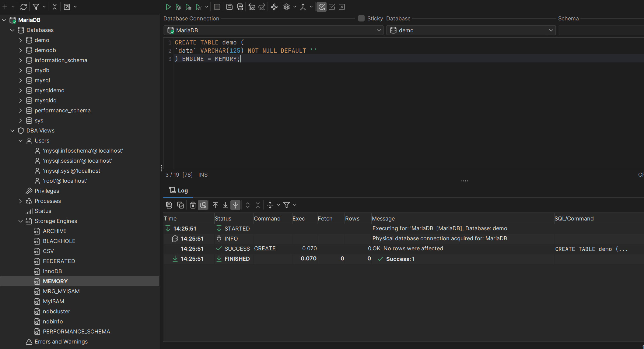The height and width of the screenshot is (349, 644).
Task: Select the InnoDB storage engine
Action: coord(52,271)
